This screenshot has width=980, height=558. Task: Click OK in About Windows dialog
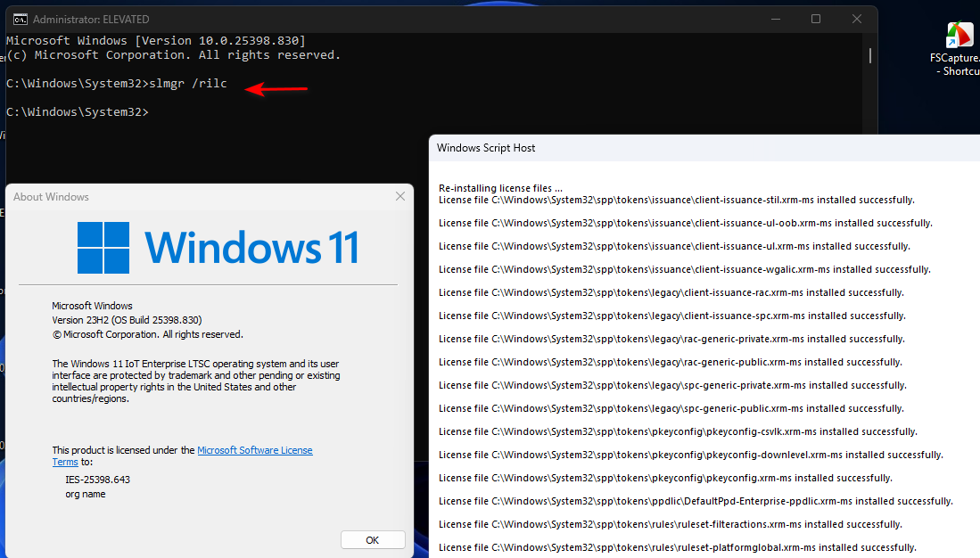tap(373, 540)
